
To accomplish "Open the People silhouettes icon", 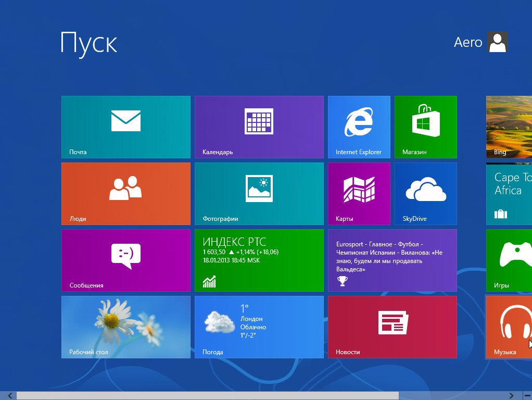I will pos(125,188).
